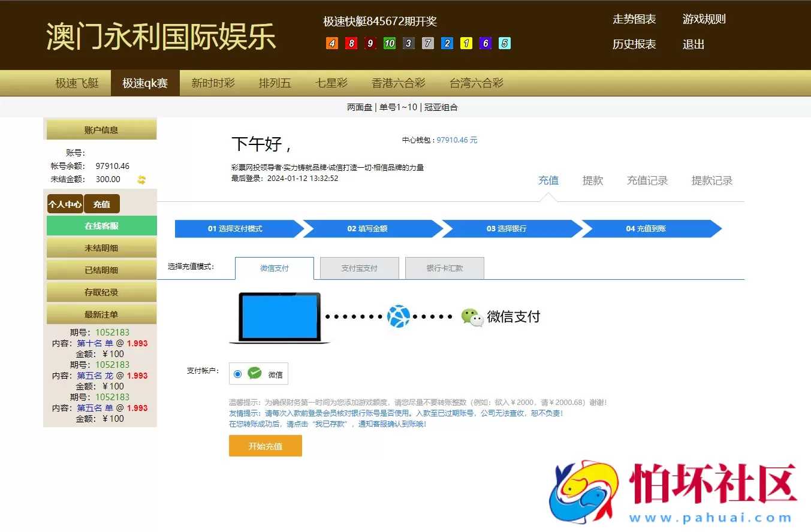Click the green lottery ball number 10
Viewport: 811px width, 532px height.
pos(389,43)
